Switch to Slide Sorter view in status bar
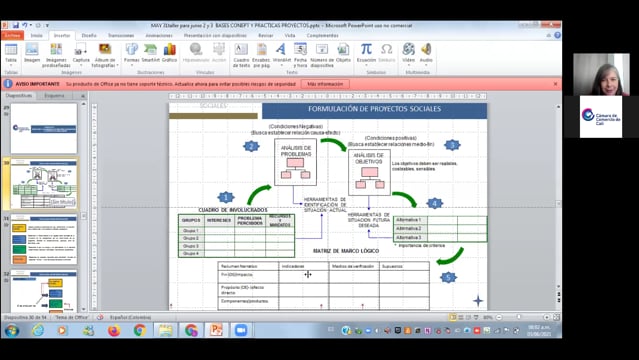Image resolution: width=639 pixels, height=360 pixels. tap(461, 317)
